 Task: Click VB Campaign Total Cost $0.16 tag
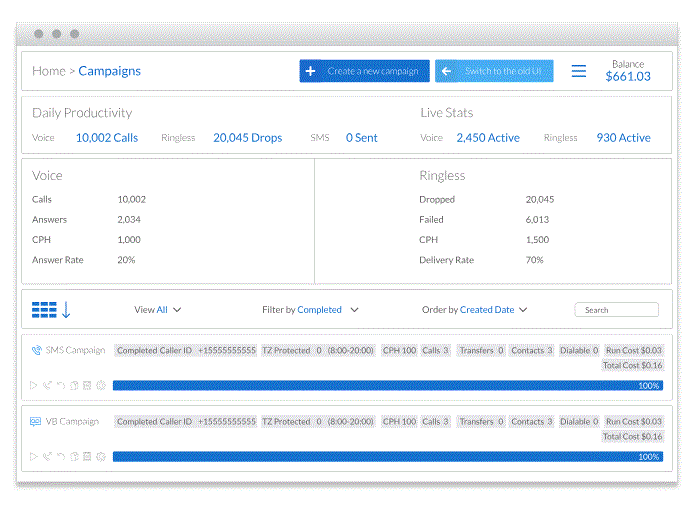(x=632, y=437)
